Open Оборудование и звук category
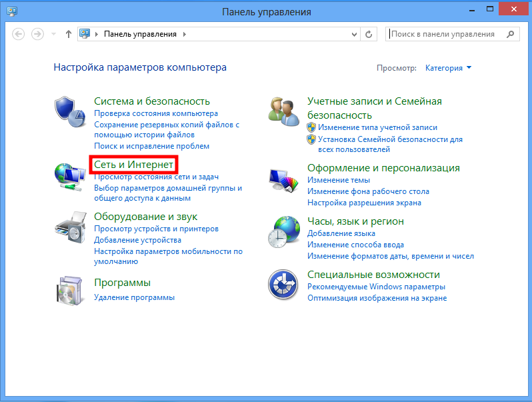This screenshot has height=402, width=532. (x=145, y=217)
